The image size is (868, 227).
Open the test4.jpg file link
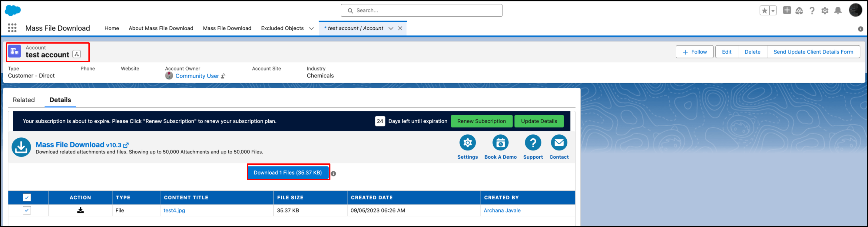click(174, 210)
